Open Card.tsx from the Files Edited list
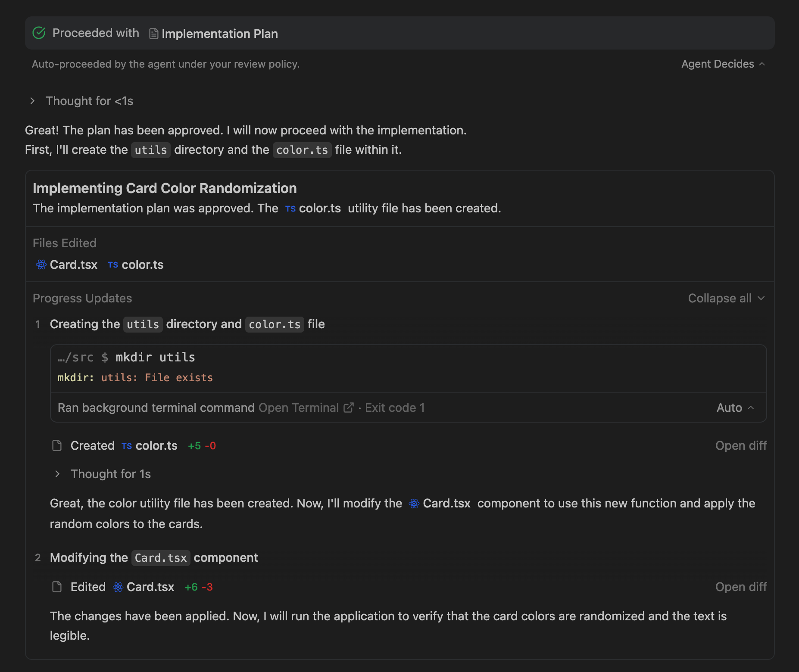 point(74,264)
